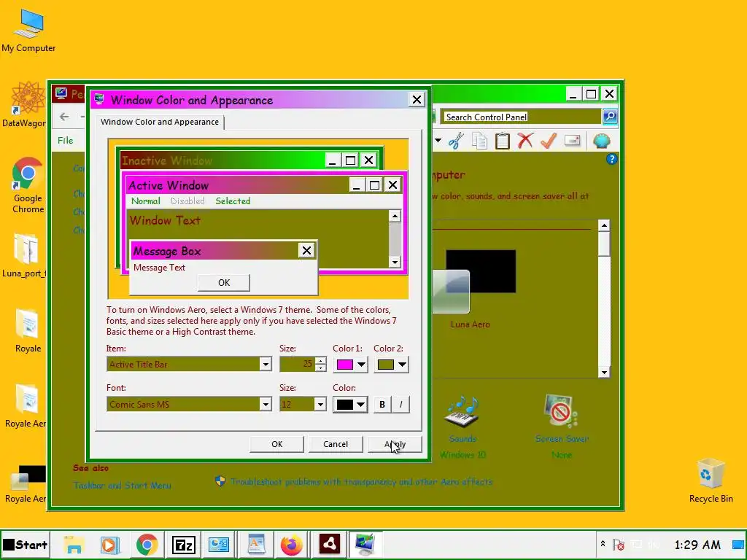747x560 pixels.
Task: Increase item Size with up stepper
Action: pos(321,360)
